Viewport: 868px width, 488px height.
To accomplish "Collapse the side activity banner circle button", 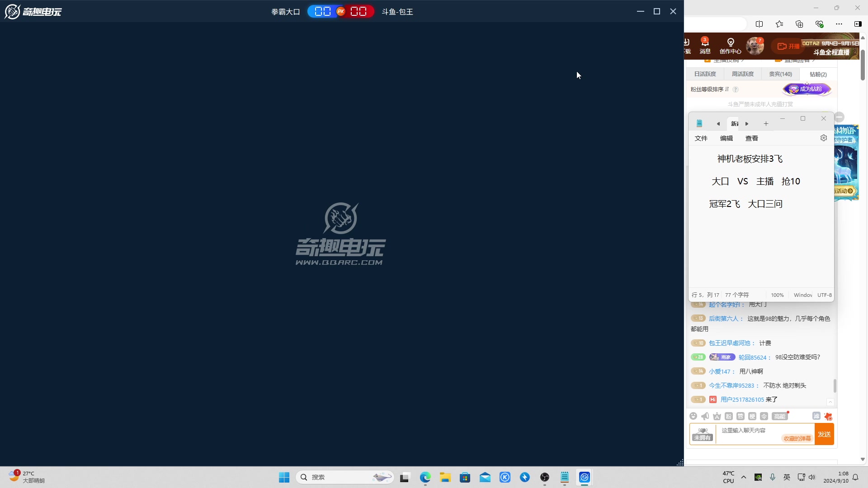I will 840,117.
